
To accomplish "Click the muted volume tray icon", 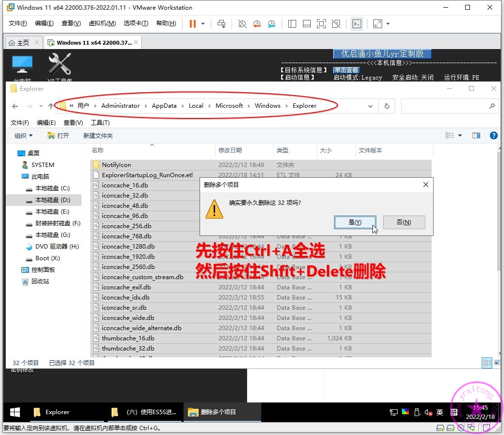I will pos(428,413).
